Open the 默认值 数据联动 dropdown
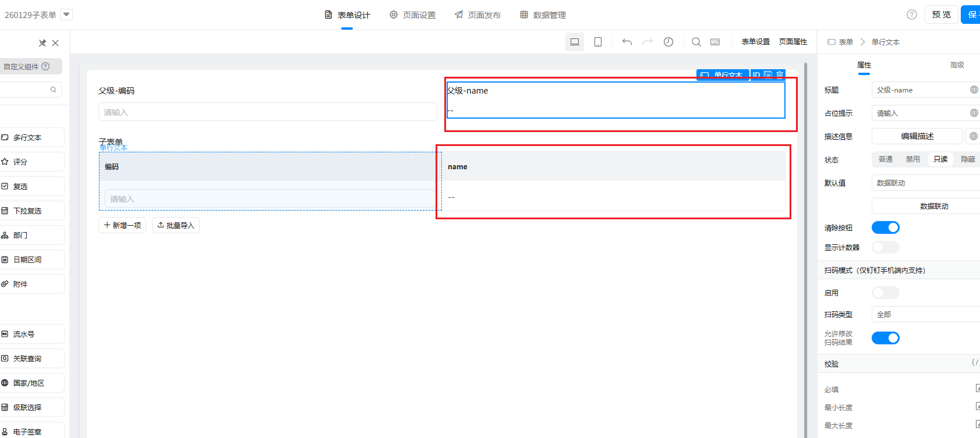This screenshot has width=980, height=438. (x=926, y=183)
